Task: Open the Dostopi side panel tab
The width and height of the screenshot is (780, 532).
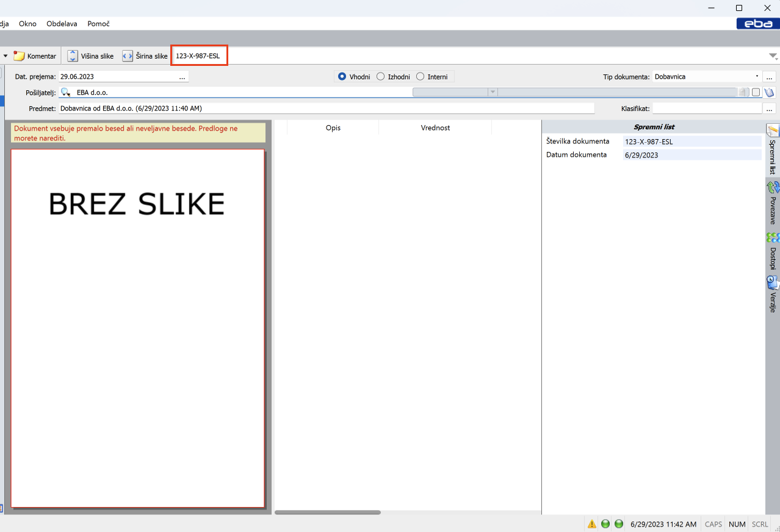Action: point(773,251)
